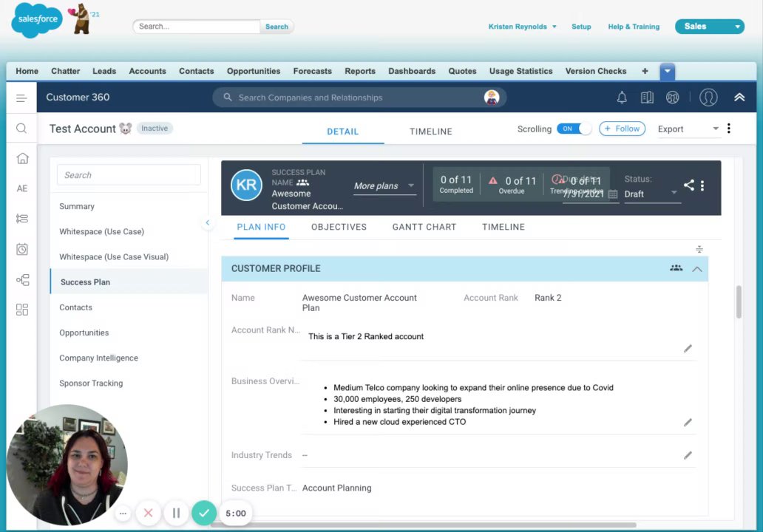Edit the Business Overview field pencil
This screenshot has height=532, width=763.
tap(688, 423)
